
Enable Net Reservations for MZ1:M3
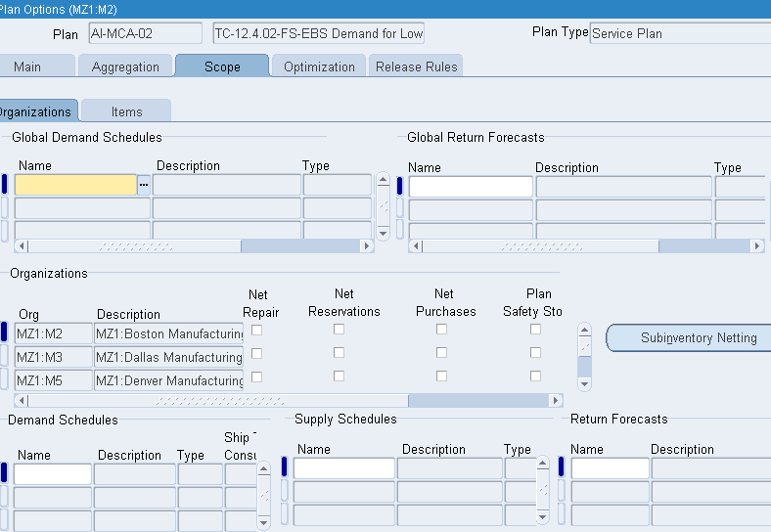[x=339, y=352]
